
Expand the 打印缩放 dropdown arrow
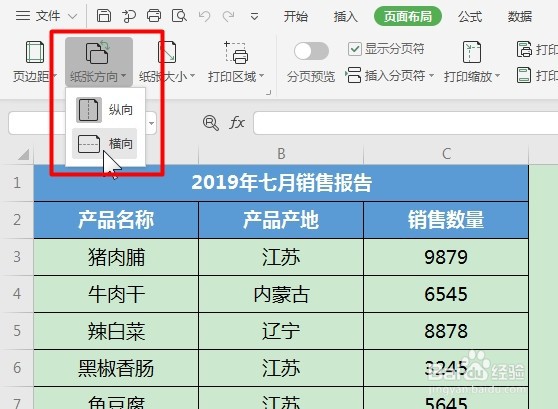[x=498, y=76]
